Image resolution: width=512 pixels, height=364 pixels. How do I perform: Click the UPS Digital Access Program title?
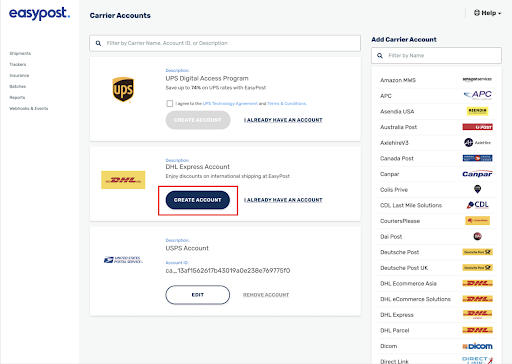(207, 79)
